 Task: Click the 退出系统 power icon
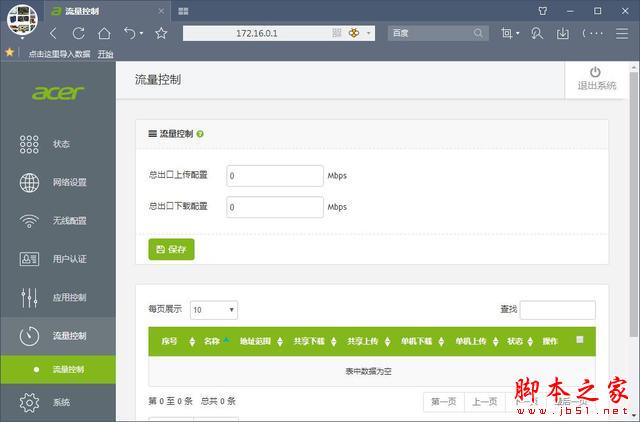coord(595,72)
